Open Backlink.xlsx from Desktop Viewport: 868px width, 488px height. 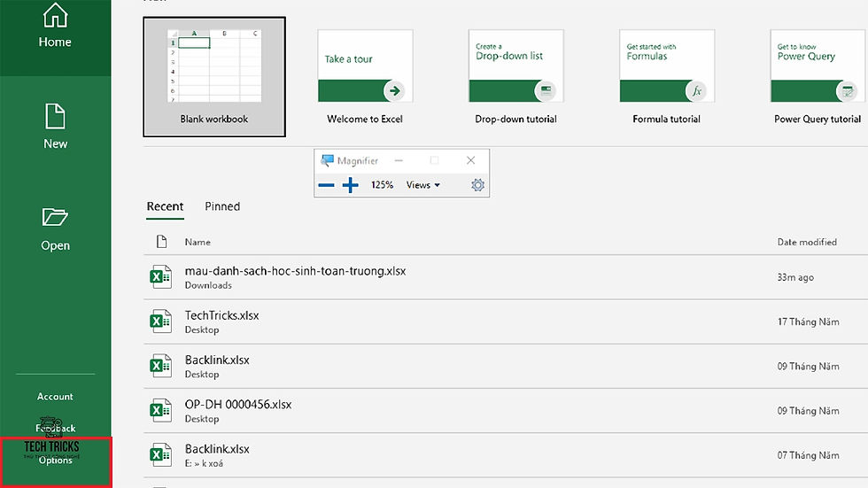(x=506, y=367)
